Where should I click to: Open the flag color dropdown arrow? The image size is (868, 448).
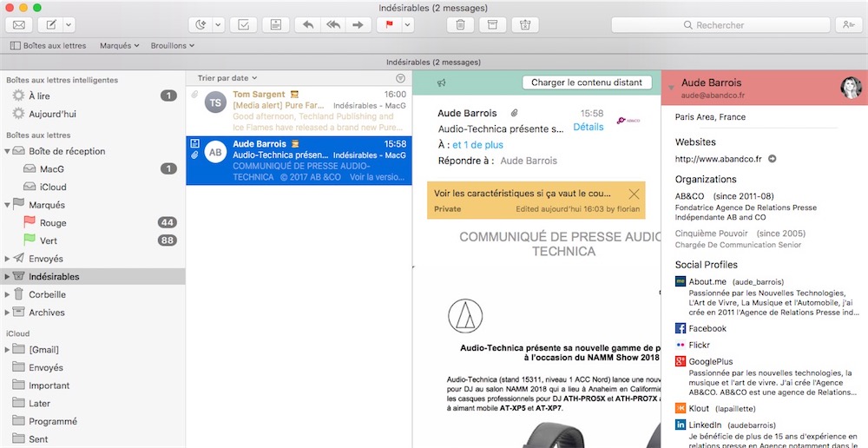408,25
